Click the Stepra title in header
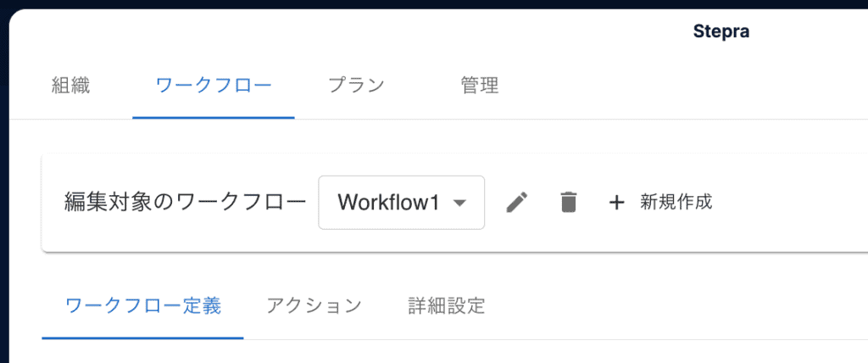The height and width of the screenshot is (363, 868). [x=721, y=31]
